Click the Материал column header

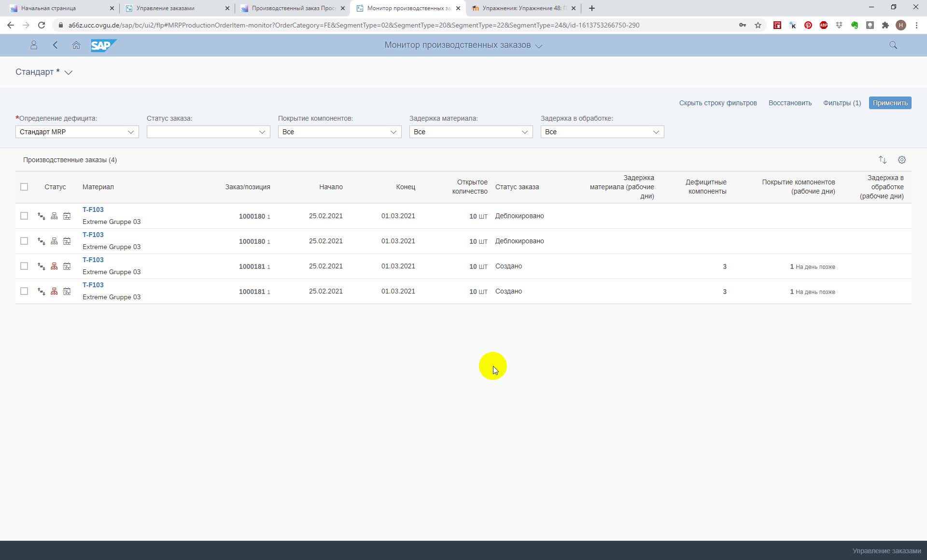click(98, 187)
